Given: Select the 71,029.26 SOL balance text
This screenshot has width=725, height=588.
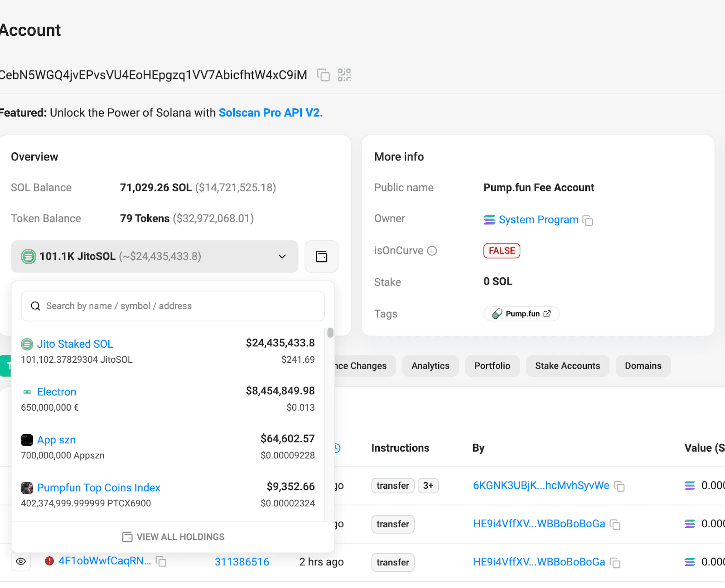Looking at the screenshot, I should click(156, 188).
